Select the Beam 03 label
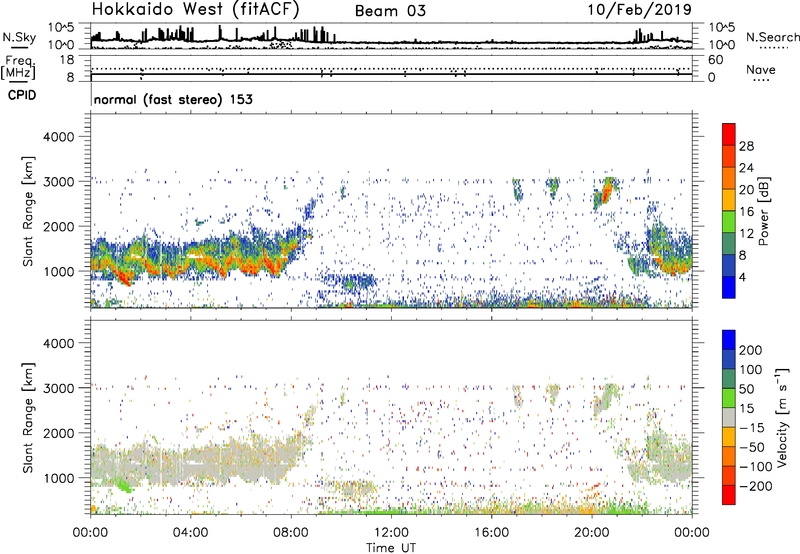800x554 pixels. pos(390,11)
